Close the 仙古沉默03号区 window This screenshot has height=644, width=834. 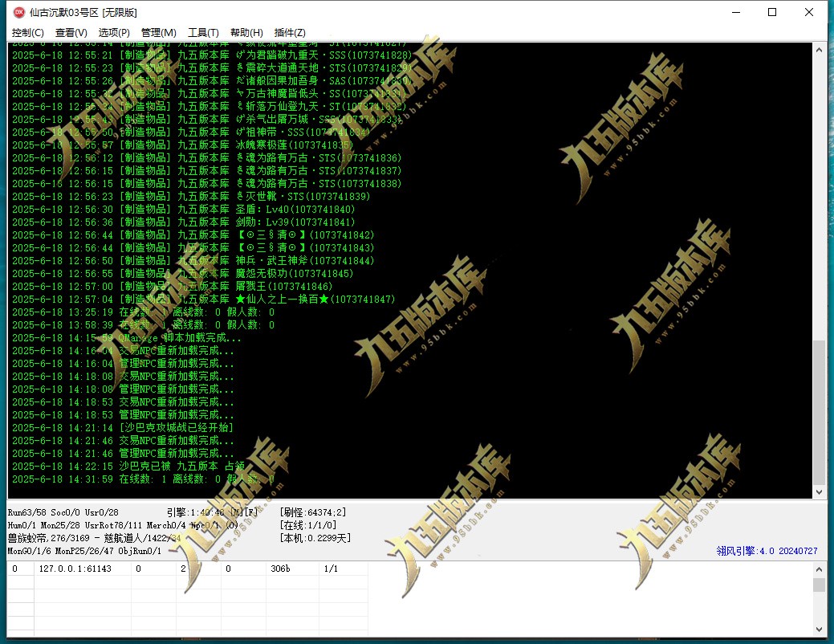(809, 12)
